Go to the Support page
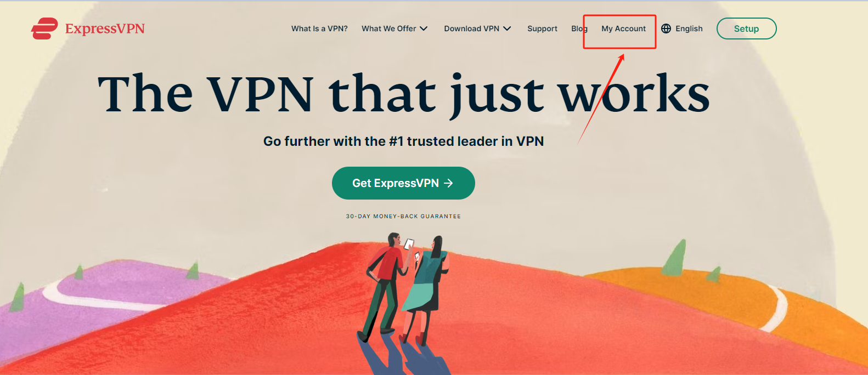The width and height of the screenshot is (868, 375). click(x=542, y=29)
